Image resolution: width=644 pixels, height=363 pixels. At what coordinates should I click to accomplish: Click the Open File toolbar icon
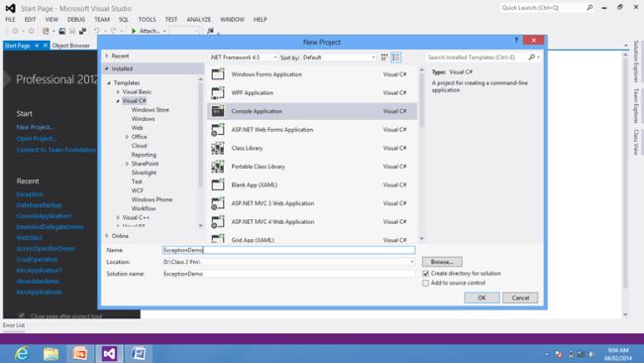click(x=62, y=31)
